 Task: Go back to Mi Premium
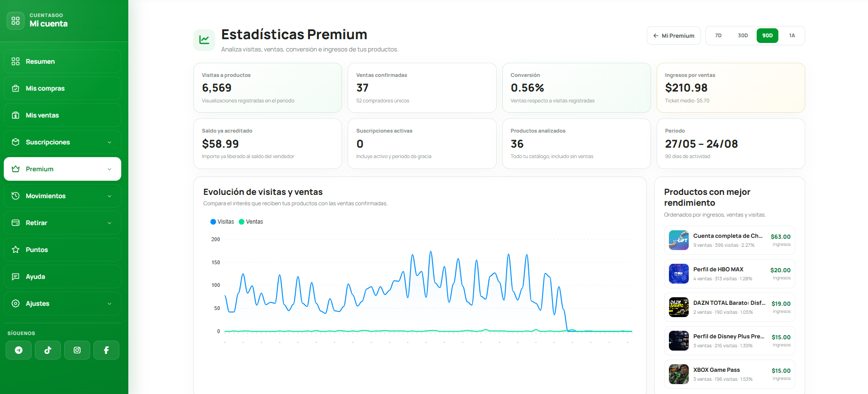674,36
